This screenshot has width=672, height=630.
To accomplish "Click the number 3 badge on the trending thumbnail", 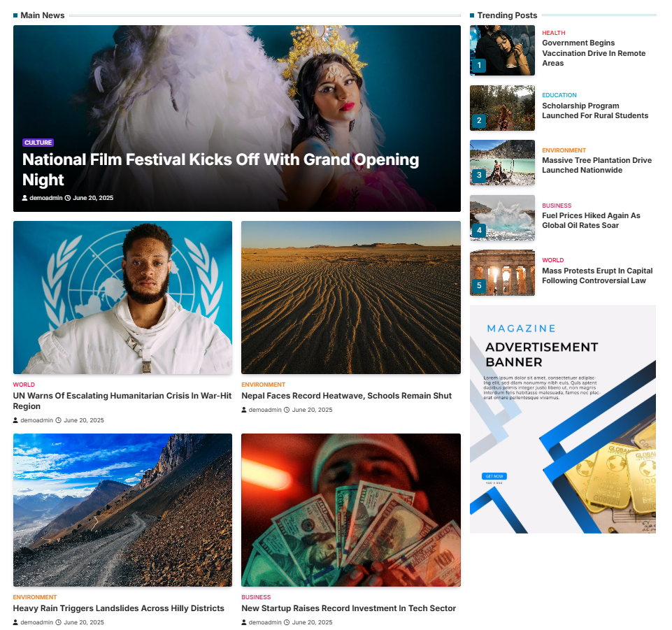I will (x=479, y=176).
